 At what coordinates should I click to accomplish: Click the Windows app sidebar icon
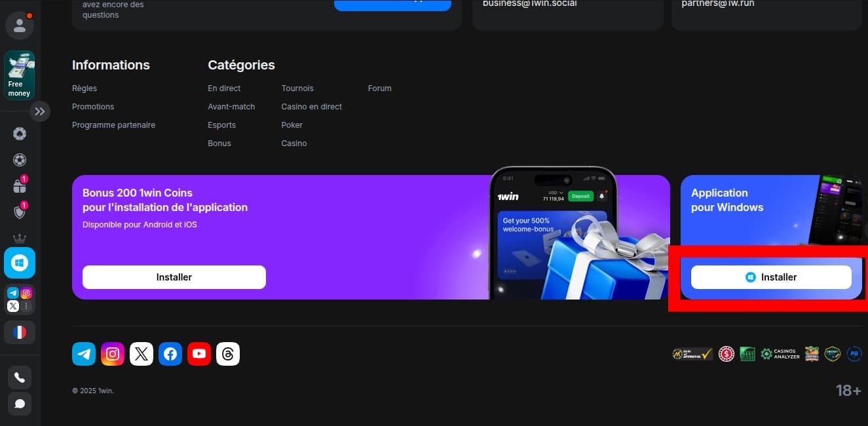coord(20,263)
